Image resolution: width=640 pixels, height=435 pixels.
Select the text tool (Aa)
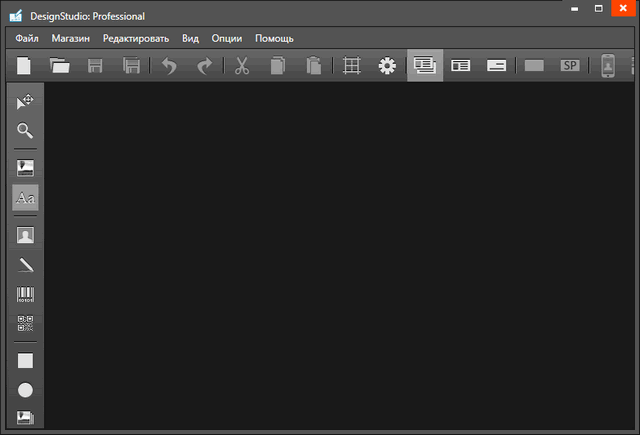coord(25,198)
